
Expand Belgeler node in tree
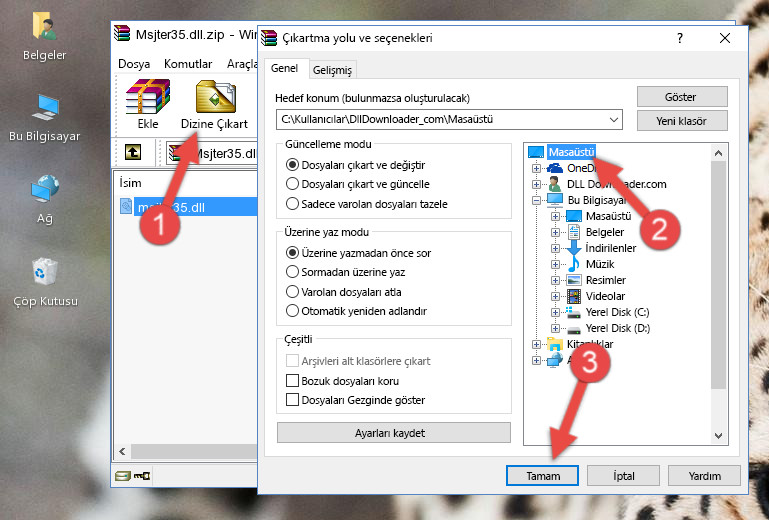tap(555, 233)
